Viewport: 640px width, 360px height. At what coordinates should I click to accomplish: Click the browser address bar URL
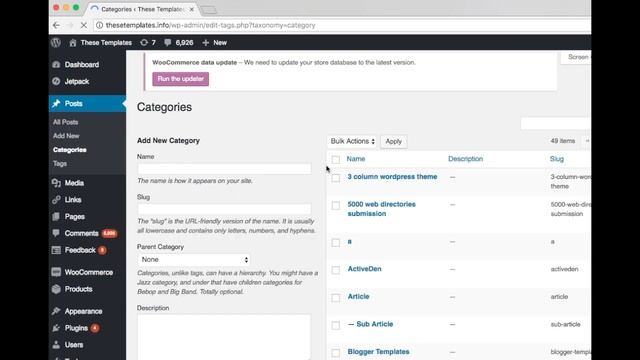(210, 25)
